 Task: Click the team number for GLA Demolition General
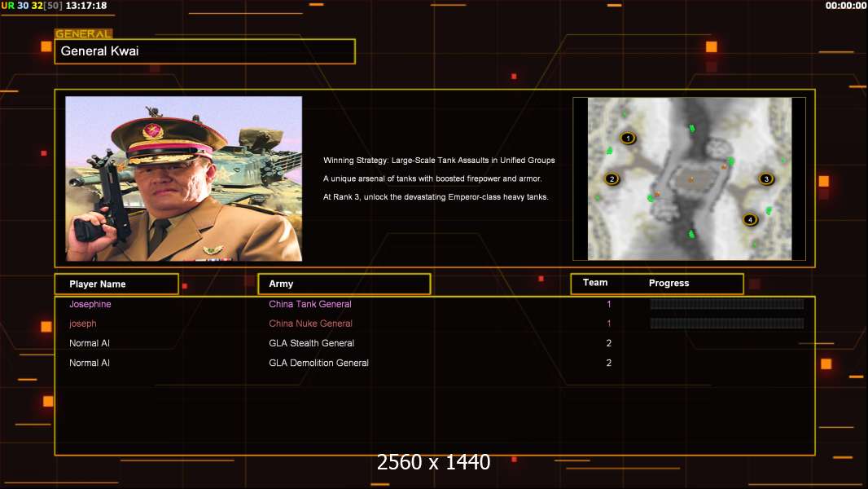coord(609,363)
